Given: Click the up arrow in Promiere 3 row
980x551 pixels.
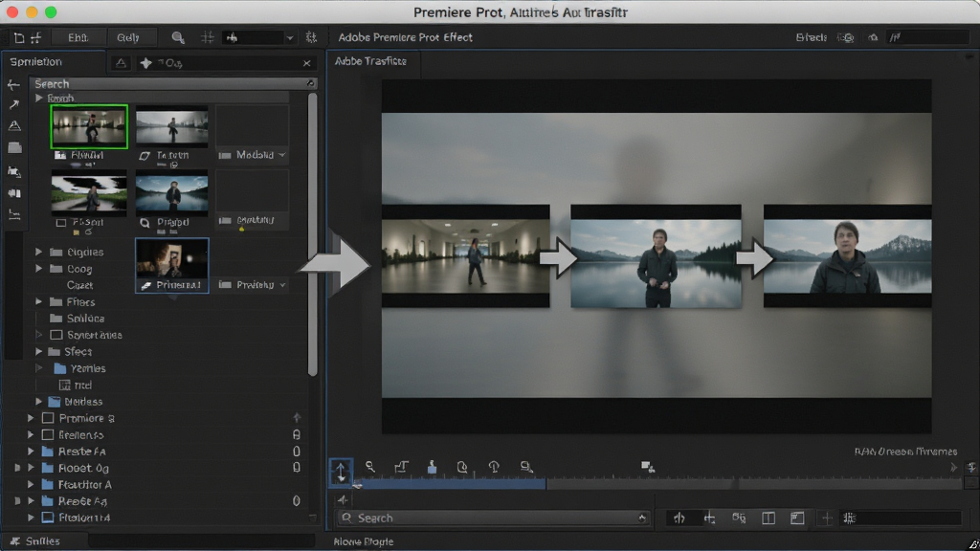Looking at the screenshot, I should 297,417.
